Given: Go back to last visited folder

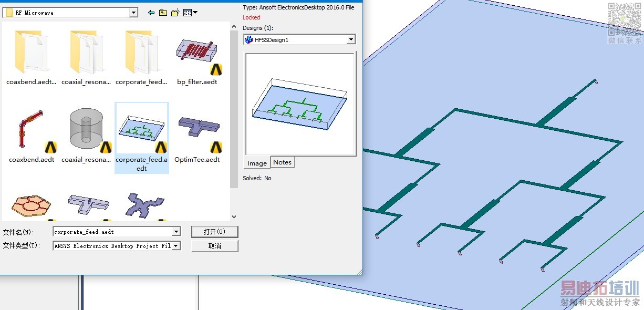Looking at the screenshot, I should (151, 13).
